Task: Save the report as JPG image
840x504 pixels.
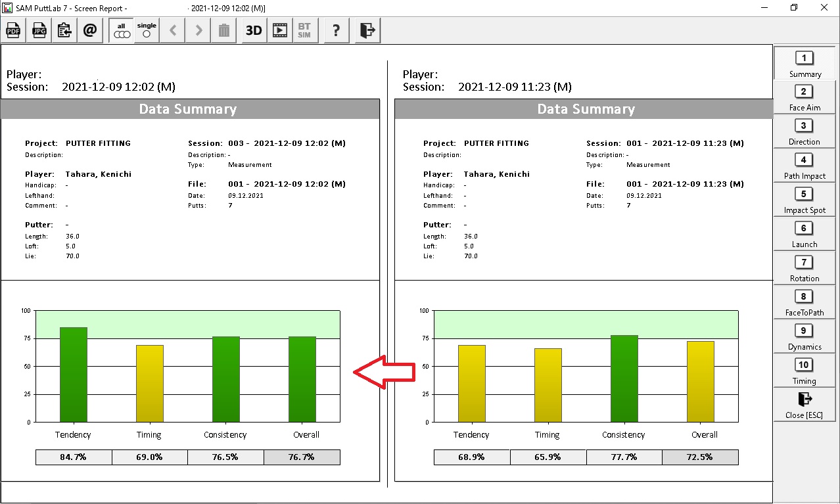Action: [39, 30]
